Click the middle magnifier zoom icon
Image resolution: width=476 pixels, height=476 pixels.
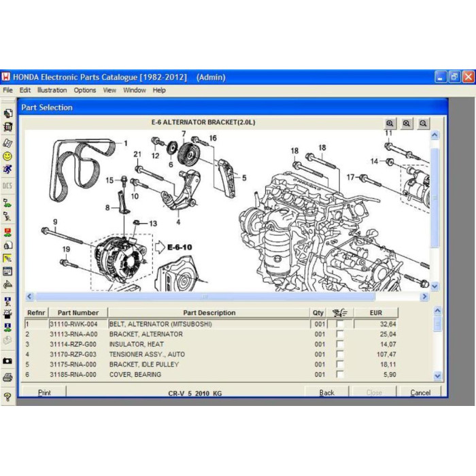tap(407, 124)
